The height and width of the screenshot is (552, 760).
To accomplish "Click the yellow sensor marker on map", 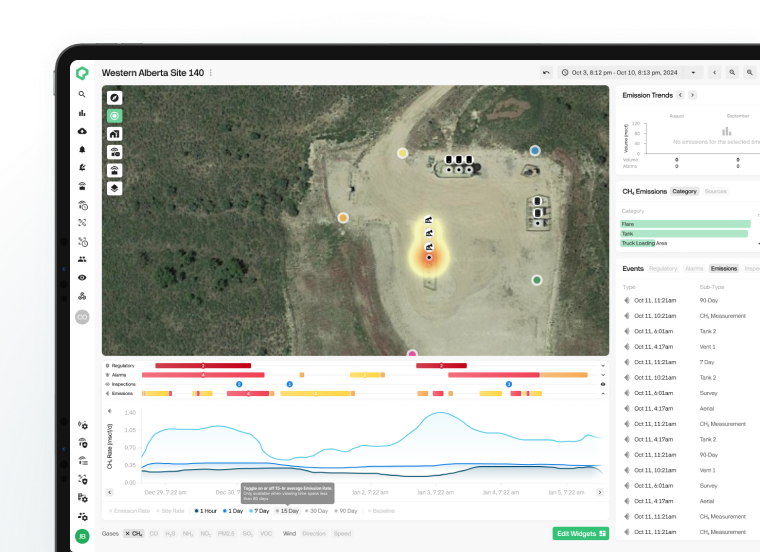I will tap(402, 153).
